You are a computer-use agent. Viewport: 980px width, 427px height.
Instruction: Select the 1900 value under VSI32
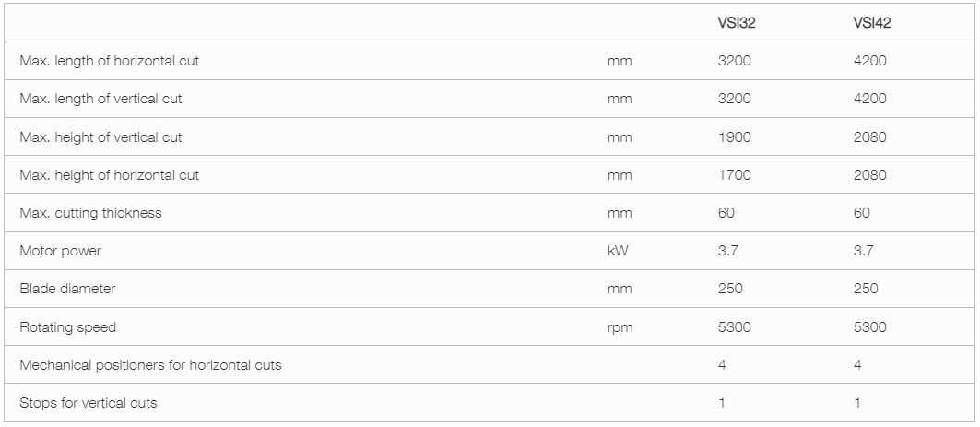735,136
